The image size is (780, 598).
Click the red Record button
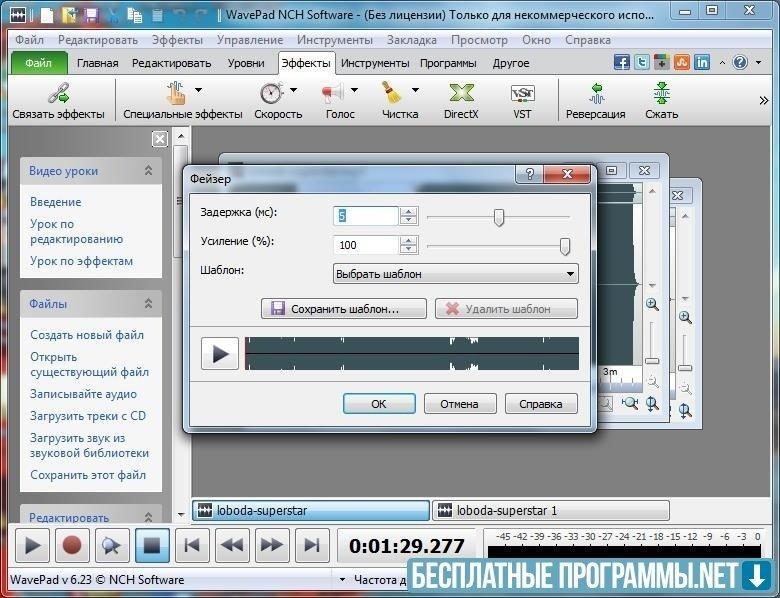click(72, 546)
